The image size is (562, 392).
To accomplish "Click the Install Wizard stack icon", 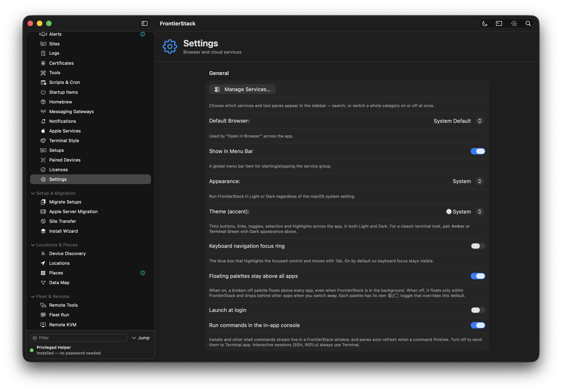I will tap(43, 231).
